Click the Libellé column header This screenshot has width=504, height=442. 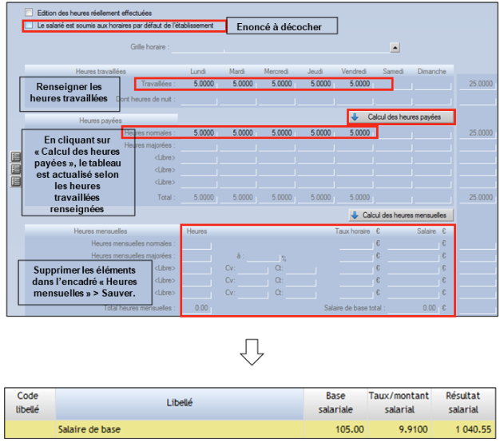tap(180, 403)
